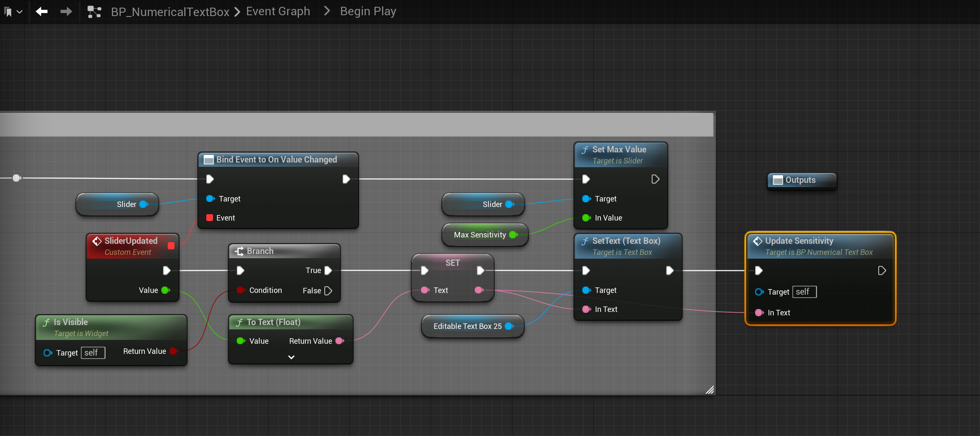This screenshot has height=436, width=980.
Task: Click the Is Visible Return Value pin
Action: [173, 351]
